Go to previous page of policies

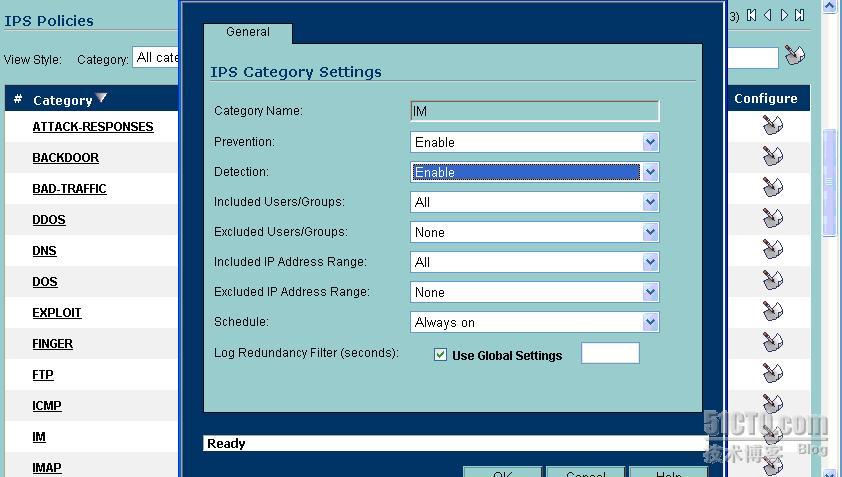768,16
